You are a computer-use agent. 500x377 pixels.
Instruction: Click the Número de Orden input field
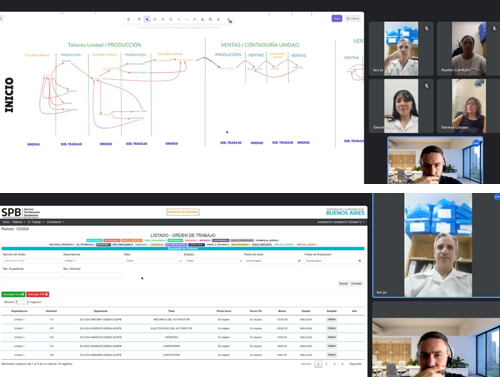coord(32,261)
